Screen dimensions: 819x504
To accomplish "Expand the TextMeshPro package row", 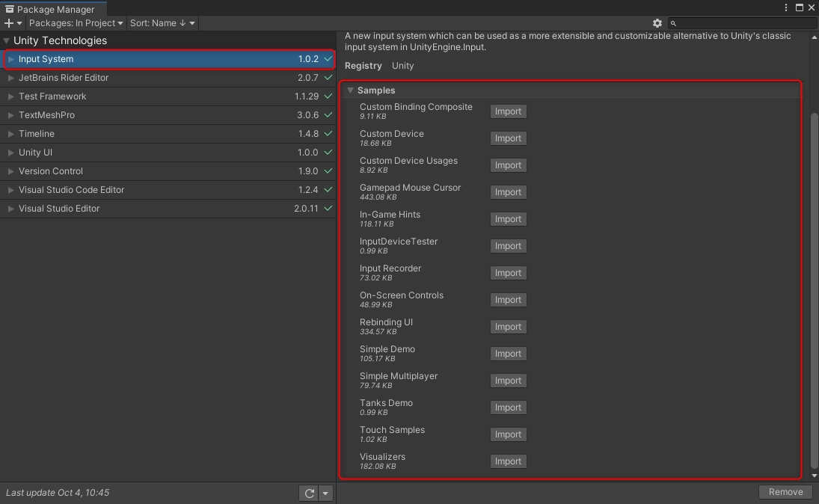I will tap(10, 115).
